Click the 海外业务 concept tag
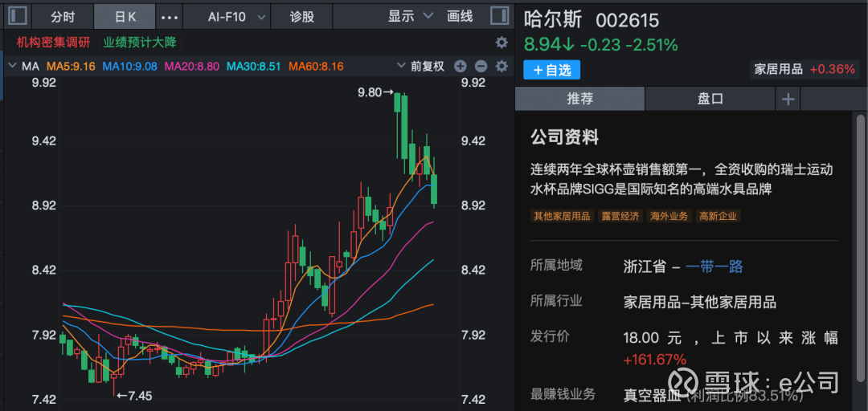 (669, 216)
